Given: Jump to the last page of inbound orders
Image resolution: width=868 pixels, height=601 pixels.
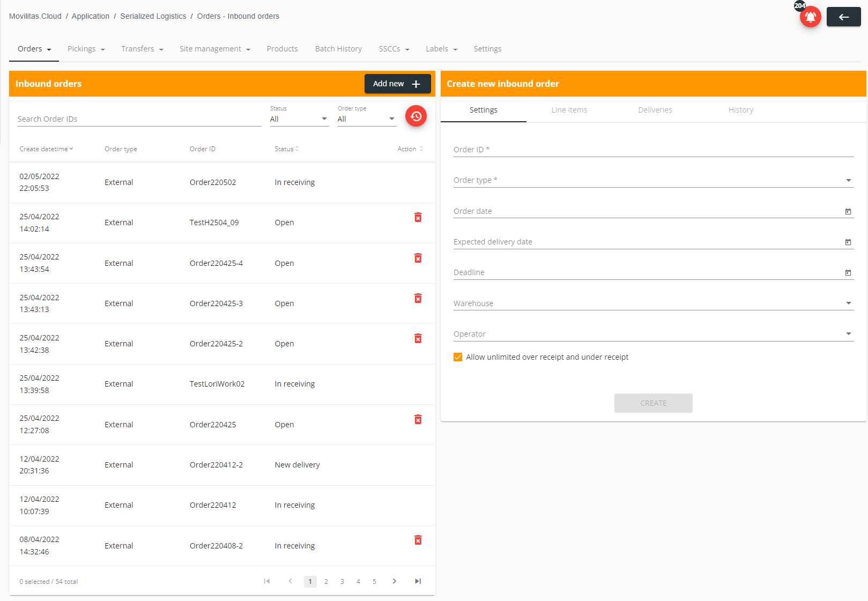Looking at the screenshot, I should pos(418,581).
